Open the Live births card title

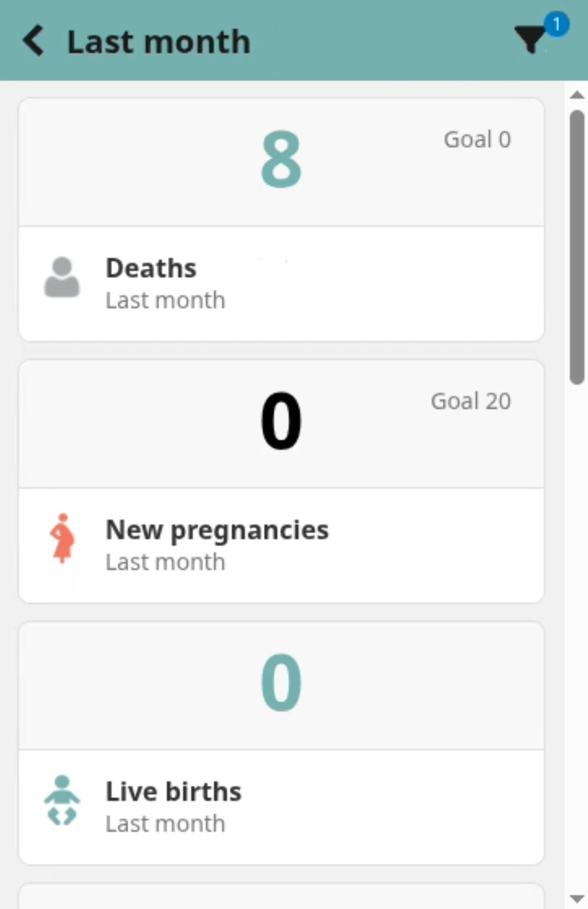(174, 791)
